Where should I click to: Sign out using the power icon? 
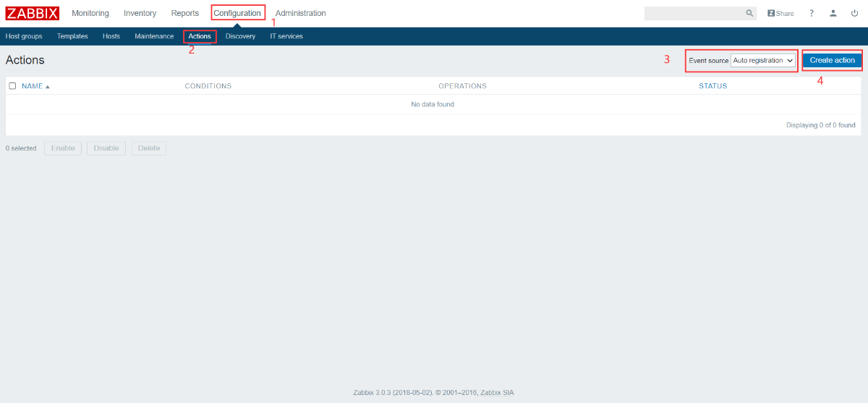coord(854,13)
